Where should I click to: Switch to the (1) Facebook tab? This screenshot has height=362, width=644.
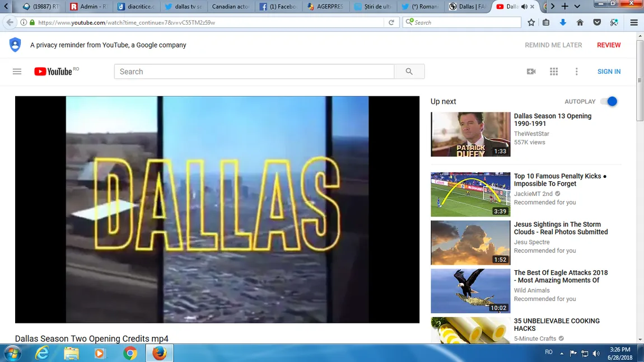pyautogui.click(x=278, y=7)
